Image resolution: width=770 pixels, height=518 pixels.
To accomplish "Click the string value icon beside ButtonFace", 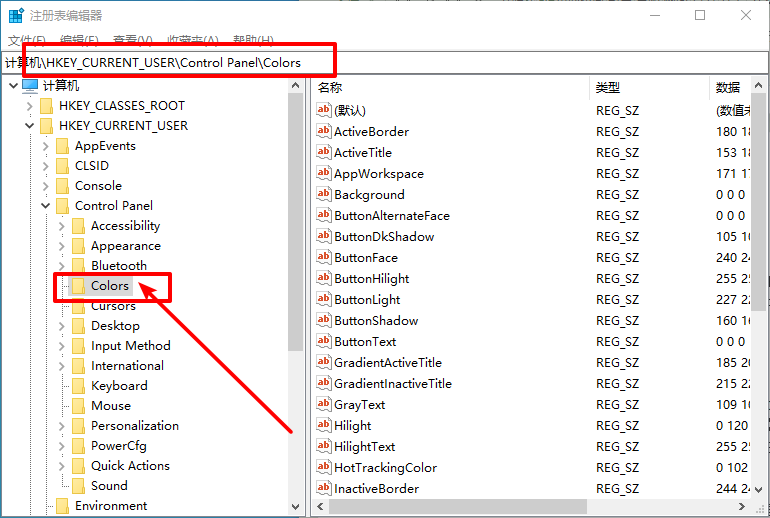I will pyautogui.click(x=324, y=257).
